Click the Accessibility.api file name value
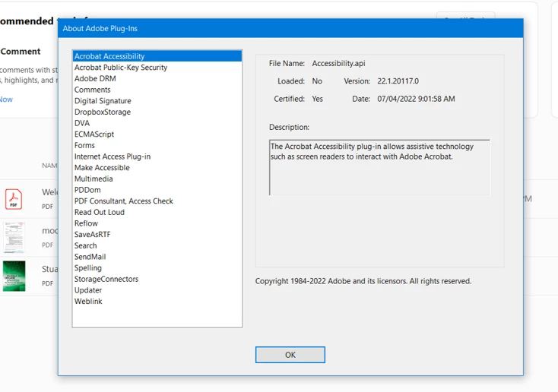Viewport: 558px width, 392px height. (x=338, y=63)
